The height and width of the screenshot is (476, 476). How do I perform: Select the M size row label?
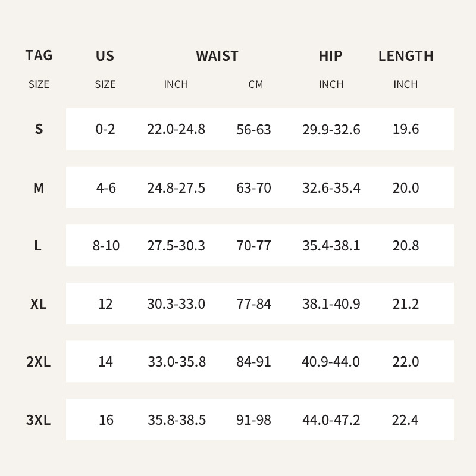coord(39,188)
